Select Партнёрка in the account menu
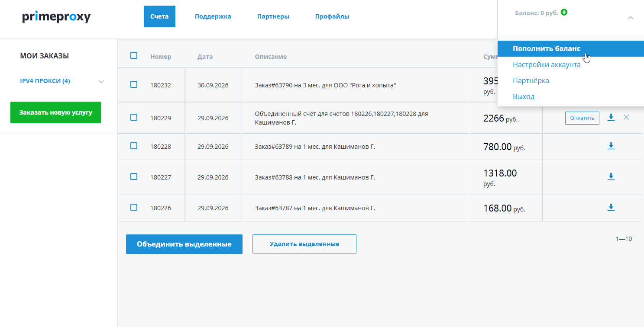Viewport: 644px width, 327px height. 531,80
